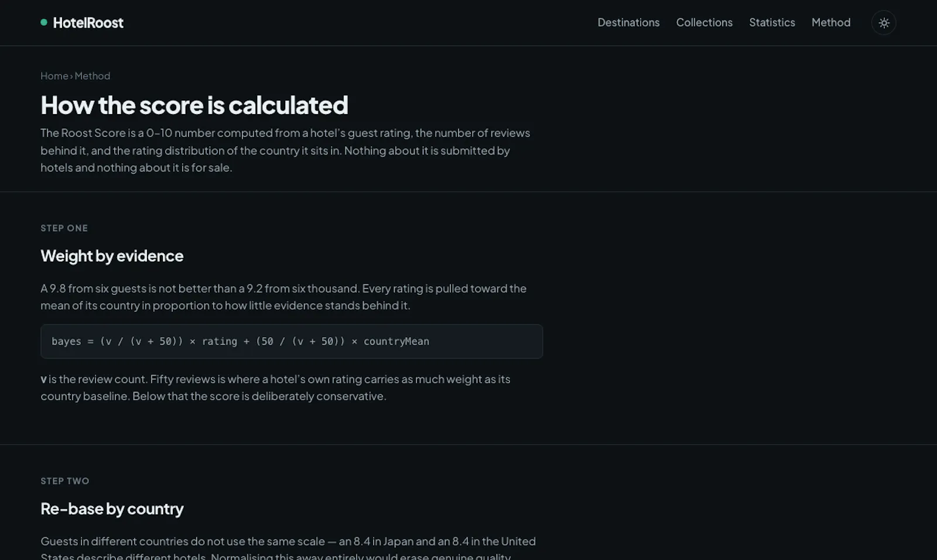Viewport: 937px width, 560px height.
Task: Click the paragraph about Japan and United States
Action: 288,549
